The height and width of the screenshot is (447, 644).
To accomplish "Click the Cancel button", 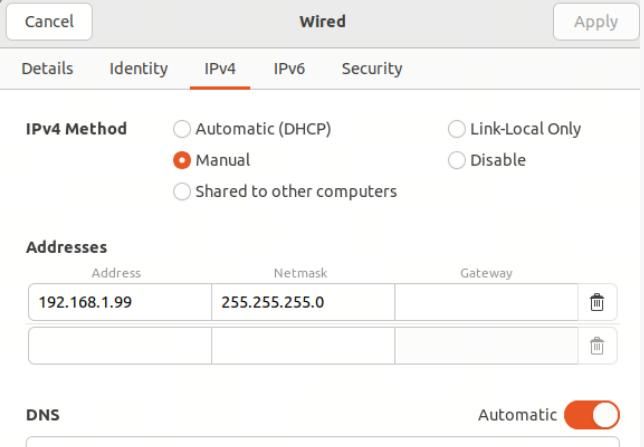I will [49, 22].
